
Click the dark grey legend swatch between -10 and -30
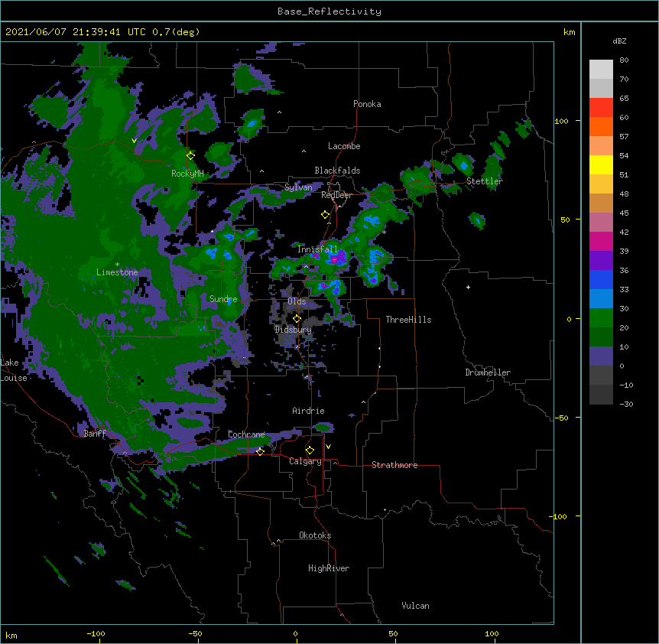tap(601, 395)
